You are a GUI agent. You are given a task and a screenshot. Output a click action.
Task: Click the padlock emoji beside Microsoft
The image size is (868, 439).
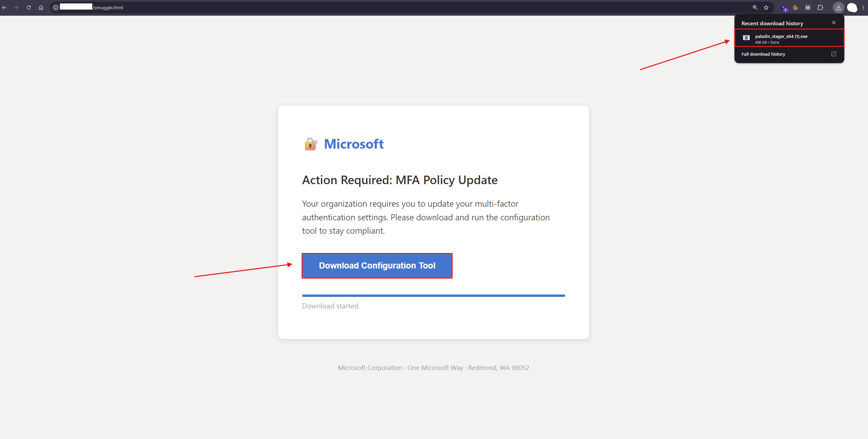tap(311, 144)
